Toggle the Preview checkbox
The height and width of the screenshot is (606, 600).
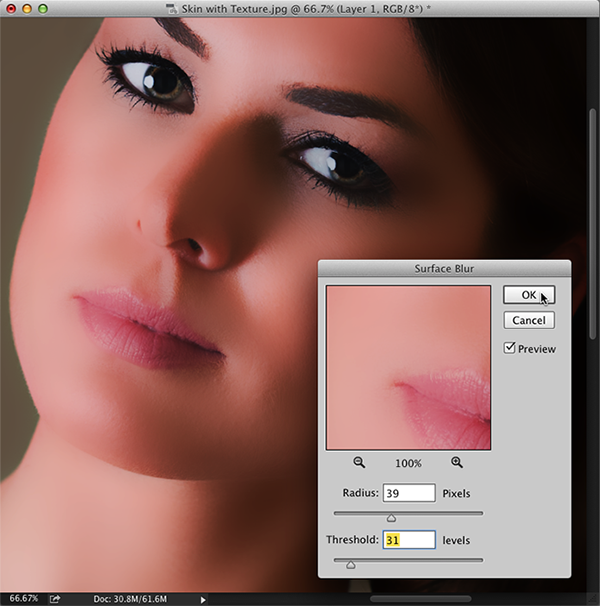pyautogui.click(x=510, y=348)
